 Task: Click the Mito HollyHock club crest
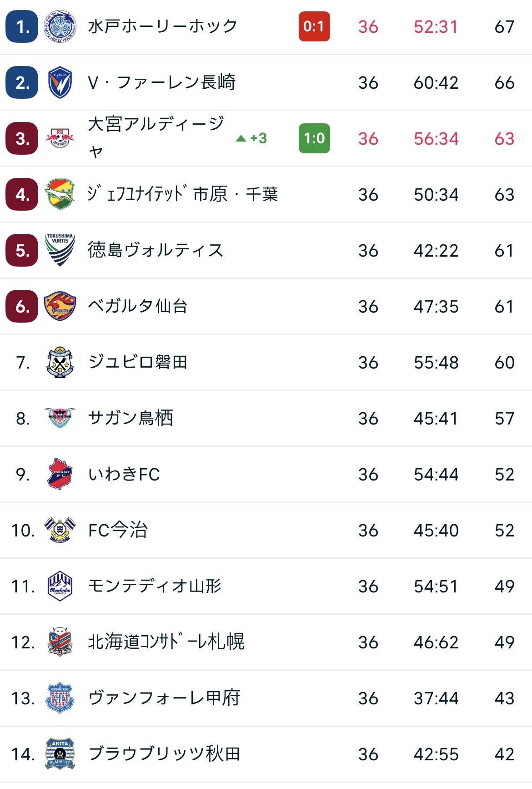(60, 27)
